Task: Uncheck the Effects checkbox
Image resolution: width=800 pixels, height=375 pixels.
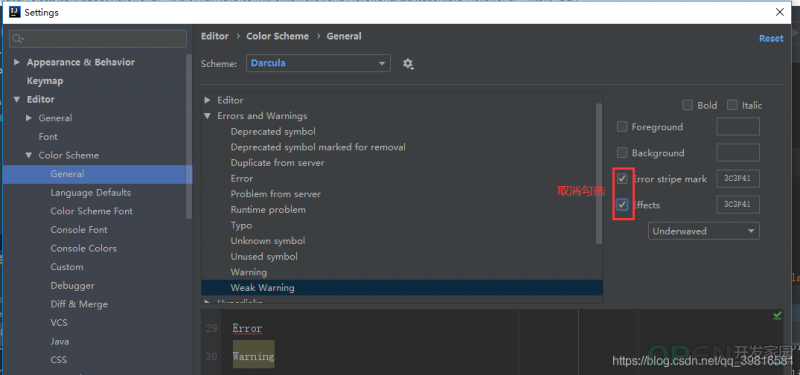Action: point(622,205)
